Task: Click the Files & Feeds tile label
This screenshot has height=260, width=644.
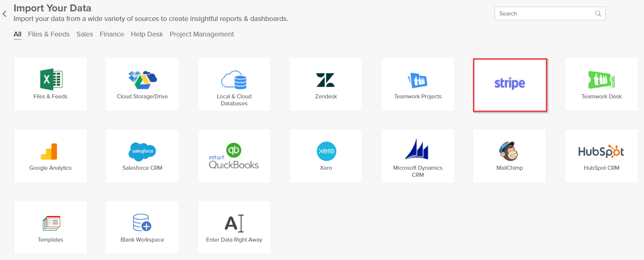Action: (50, 96)
